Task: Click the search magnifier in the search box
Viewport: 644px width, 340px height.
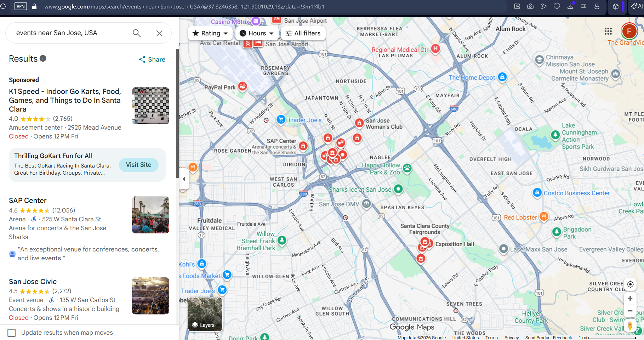Action: coord(136,33)
